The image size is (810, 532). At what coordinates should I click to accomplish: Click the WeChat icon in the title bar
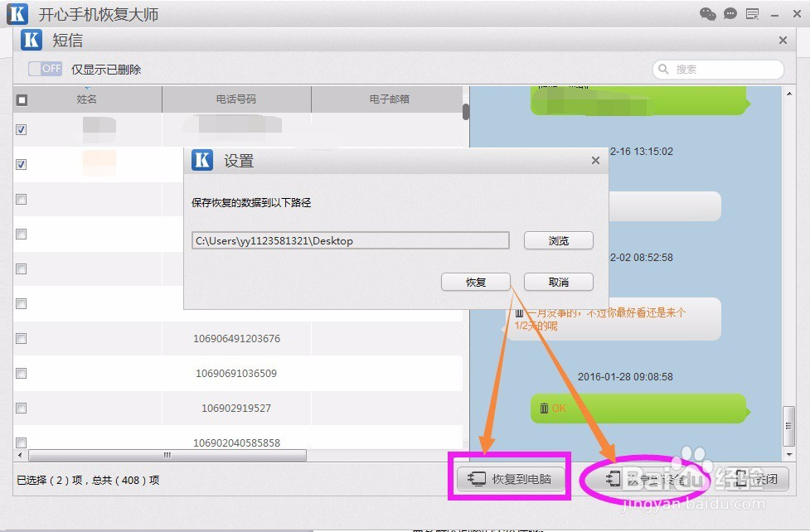[x=709, y=13]
